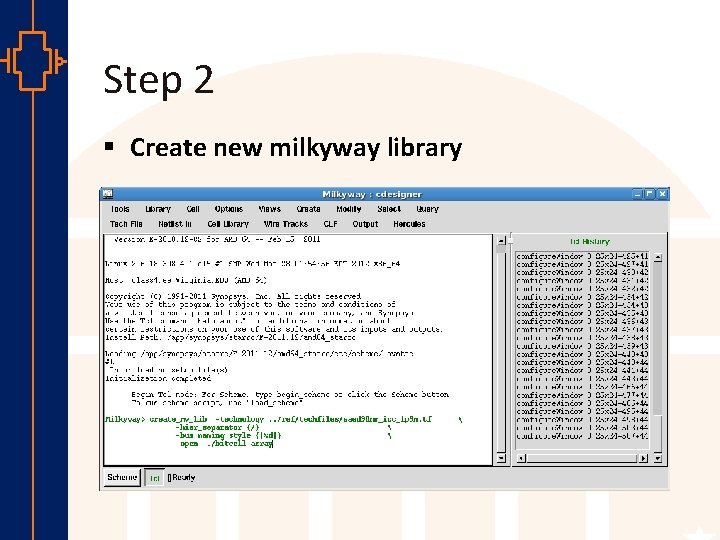Open the Tech File menu
Screen dimensions: 720x540
tap(126, 224)
